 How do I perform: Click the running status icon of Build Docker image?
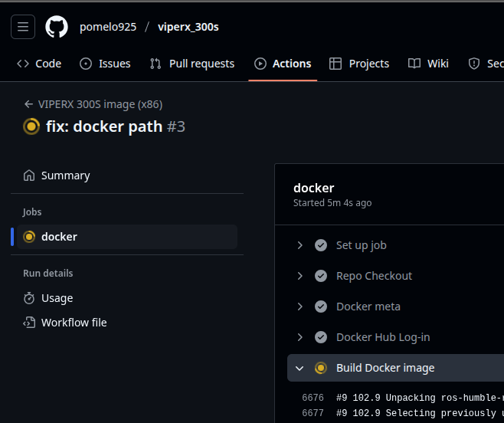321,368
